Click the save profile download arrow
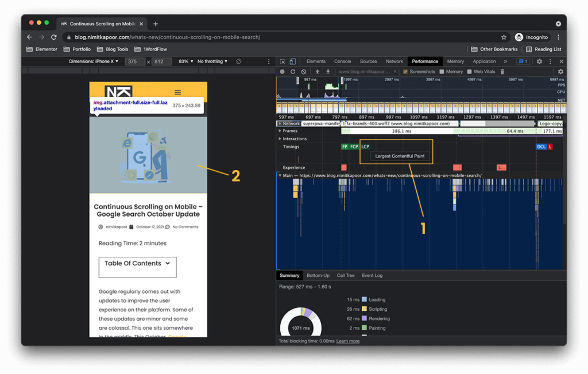This screenshot has height=374, width=588. [x=328, y=72]
